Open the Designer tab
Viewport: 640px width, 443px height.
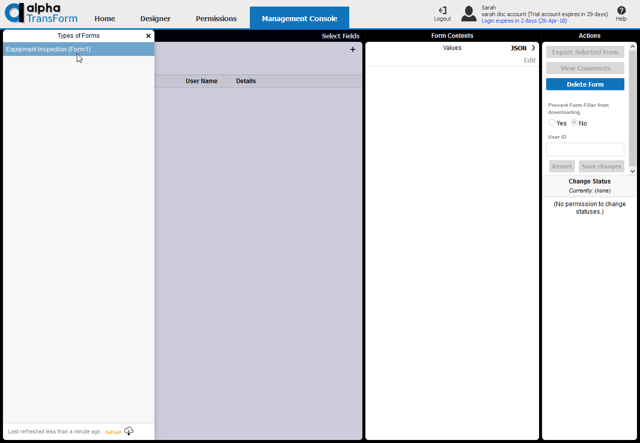[155, 18]
